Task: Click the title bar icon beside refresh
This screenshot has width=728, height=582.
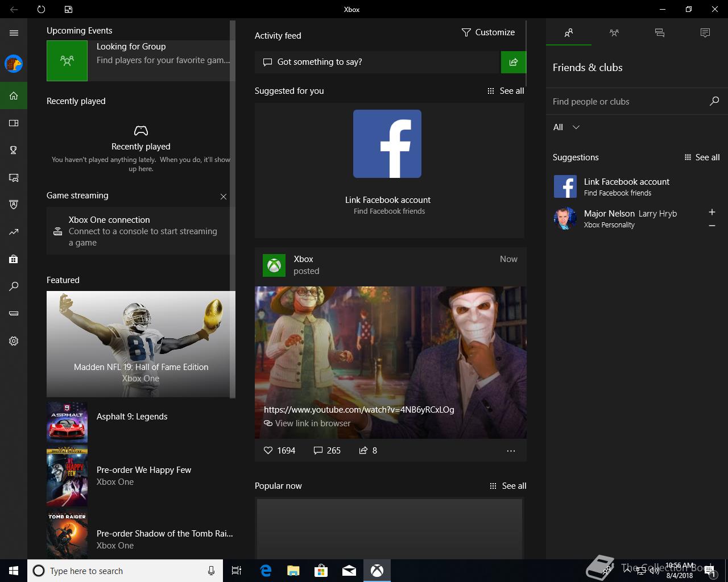Action: (x=68, y=9)
